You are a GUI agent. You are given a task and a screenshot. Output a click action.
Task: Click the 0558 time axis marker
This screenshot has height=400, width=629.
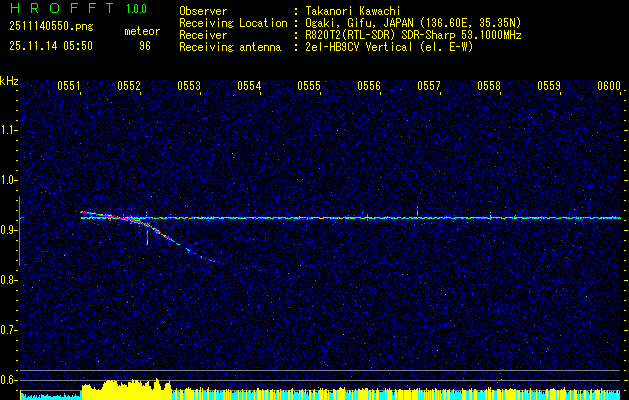[x=489, y=86]
